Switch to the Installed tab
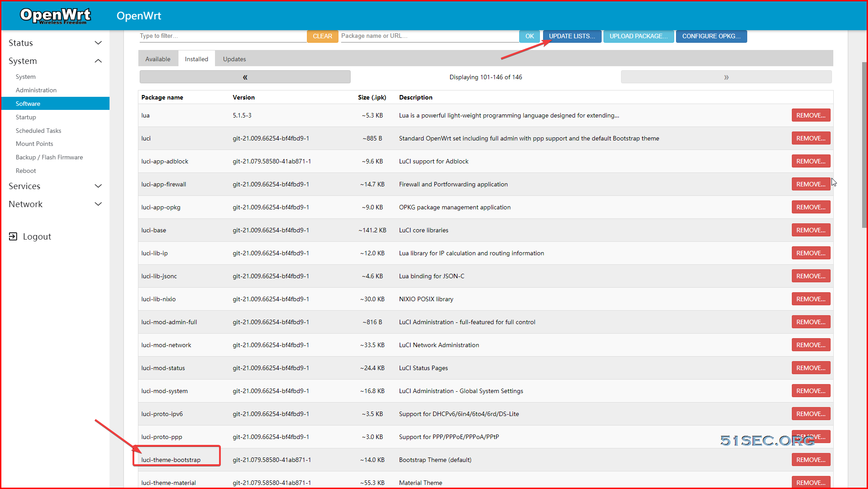The image size is (868, 489). (196, 59)
